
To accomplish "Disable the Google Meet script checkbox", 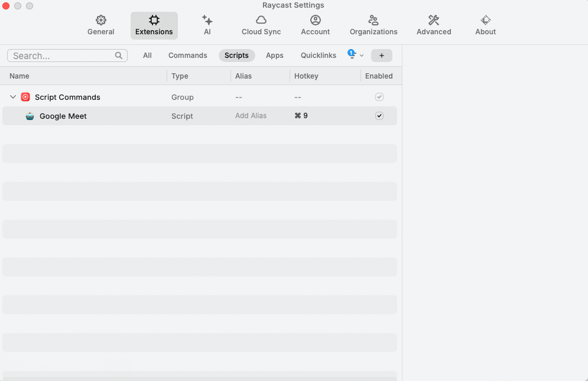I will tap(379, 116).
